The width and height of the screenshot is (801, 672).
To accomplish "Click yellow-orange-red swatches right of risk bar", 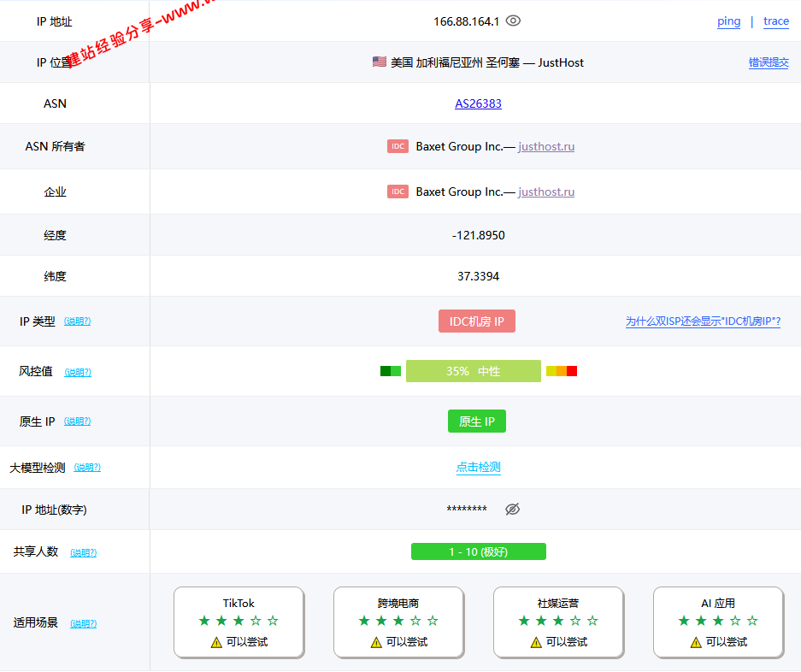I will coord(562,372).
